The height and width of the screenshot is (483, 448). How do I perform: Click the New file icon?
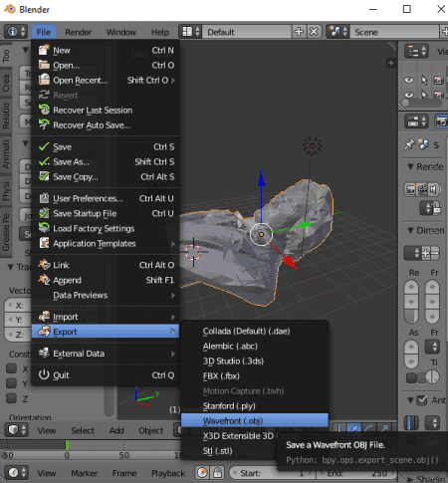pos(44,50)
